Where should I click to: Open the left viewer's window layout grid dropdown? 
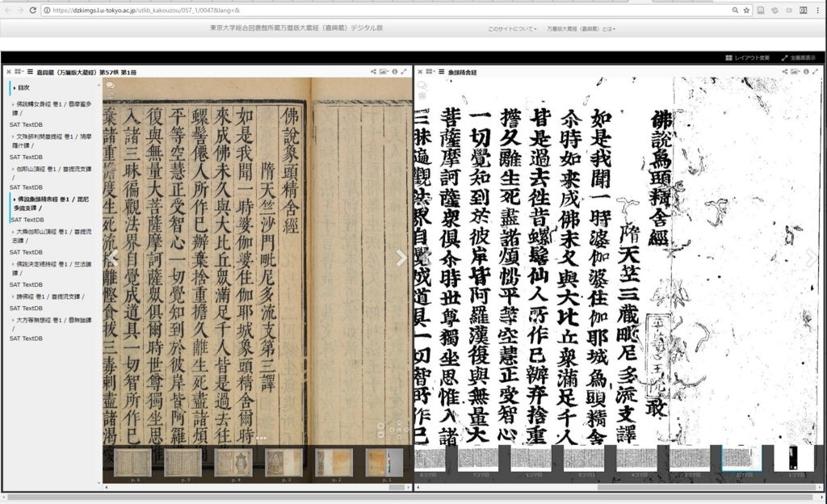point(19,72)
